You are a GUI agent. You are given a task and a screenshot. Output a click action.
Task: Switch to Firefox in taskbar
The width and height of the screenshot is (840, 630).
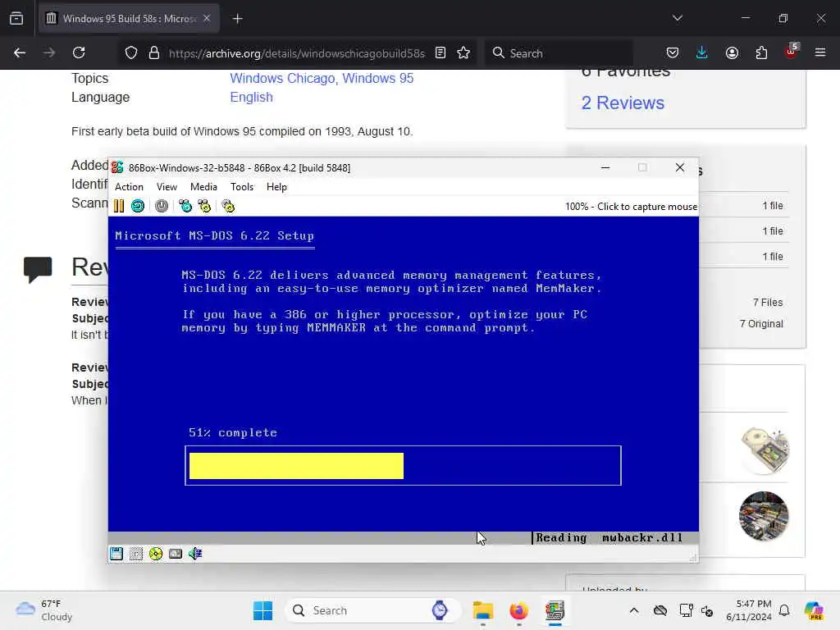[x=518, y=610]
